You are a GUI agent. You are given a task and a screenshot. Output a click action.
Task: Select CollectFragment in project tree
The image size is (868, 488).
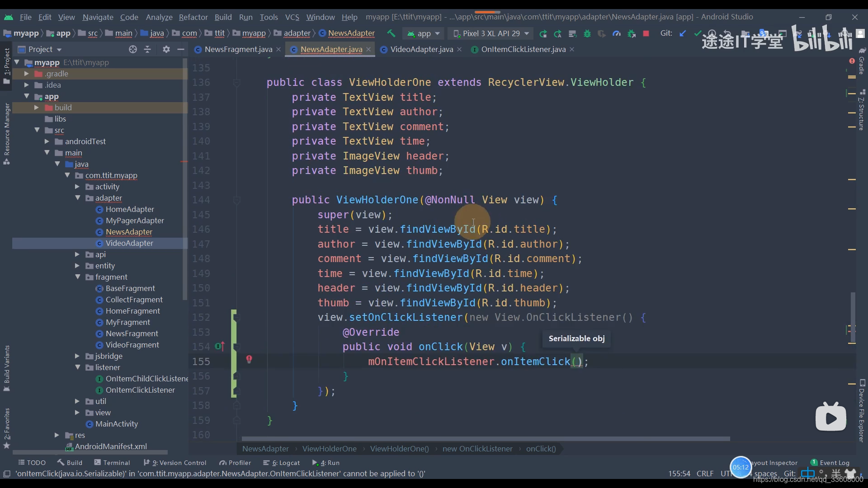(134, 300)
